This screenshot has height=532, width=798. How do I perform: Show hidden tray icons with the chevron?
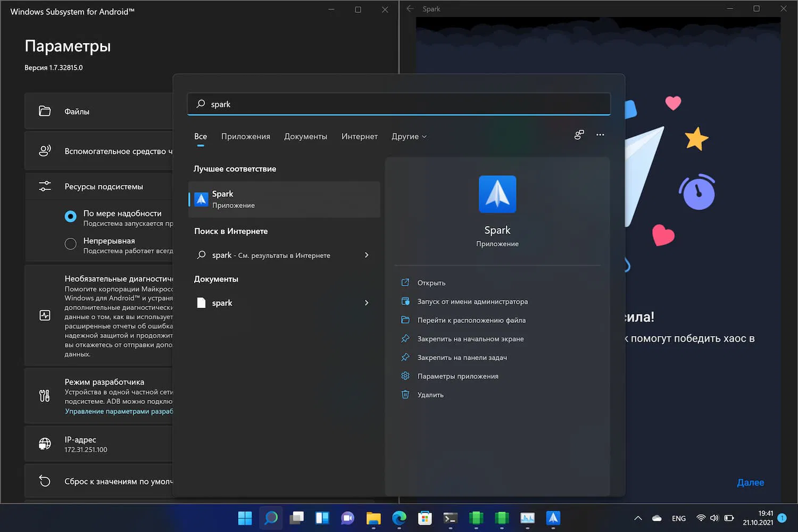pyautogui.click(x=638, y=518)
